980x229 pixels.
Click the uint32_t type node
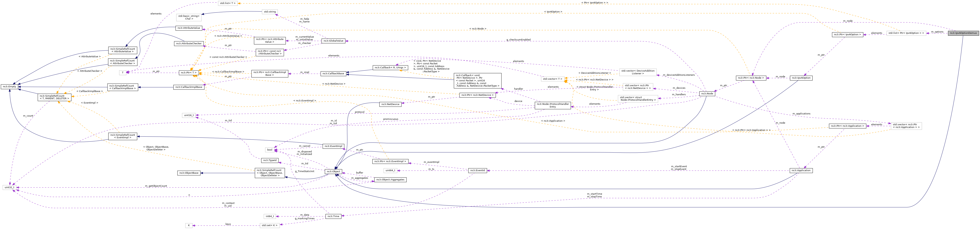click(x=10, y=188)
